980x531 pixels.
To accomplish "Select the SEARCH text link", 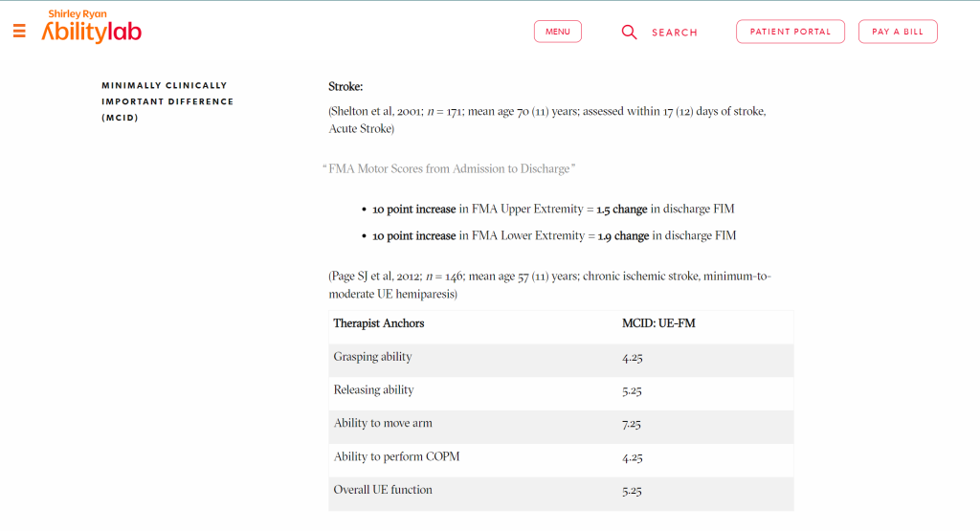I will pyautogui.click(x=675, y=33).
